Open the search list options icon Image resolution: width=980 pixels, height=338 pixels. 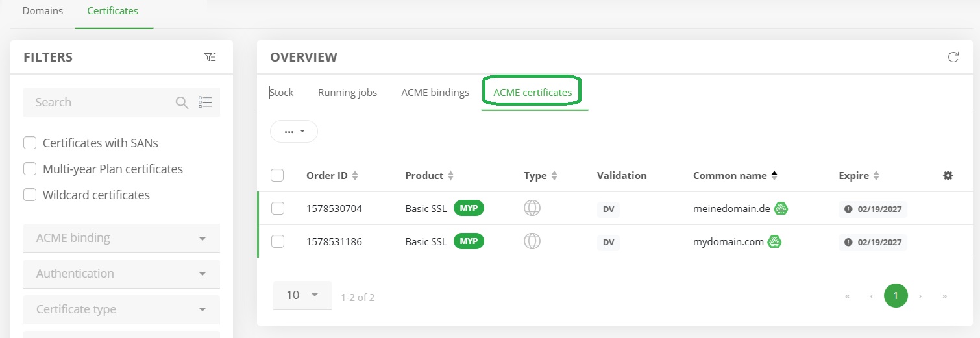click(205, 103)
